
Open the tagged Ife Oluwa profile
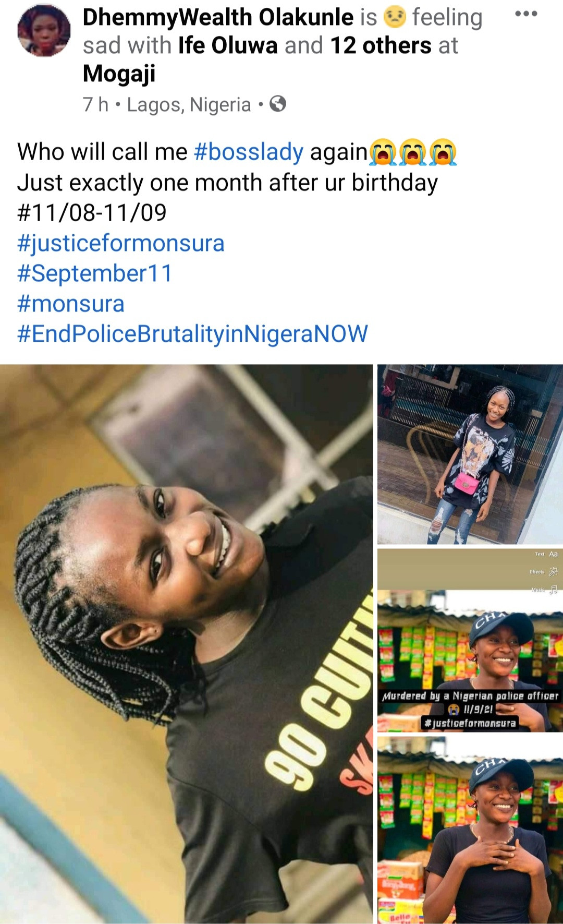click(x=228, y=45)
